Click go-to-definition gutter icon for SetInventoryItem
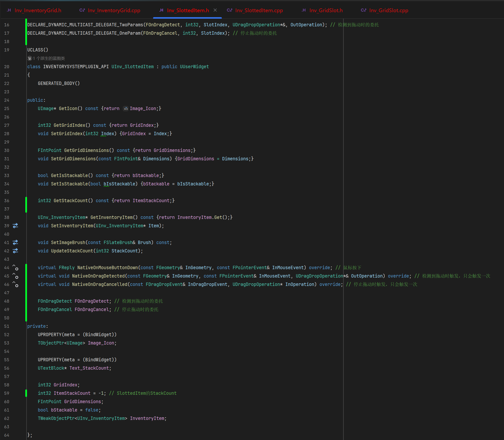 click(x=15, y=226)
